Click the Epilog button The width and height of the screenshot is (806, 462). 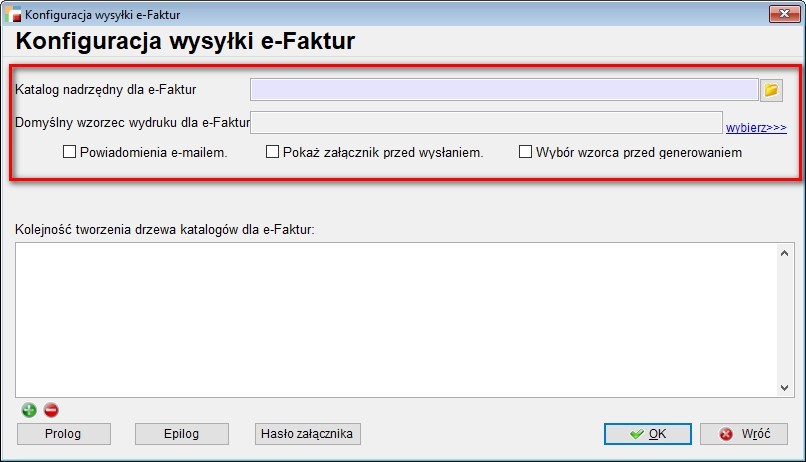click(x=182, y=434)
